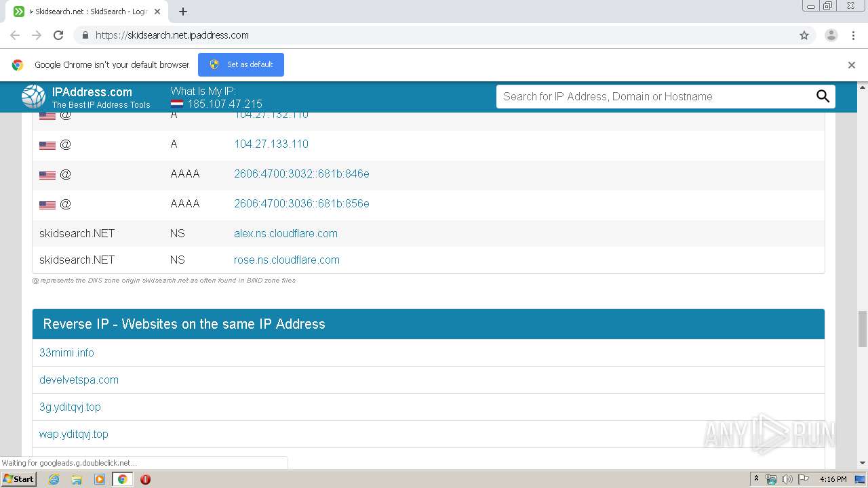Image resolution: width=868 pixels, height=488 pixels.
Task: Open a new tab with the plus button
Action: click(183, 12)
